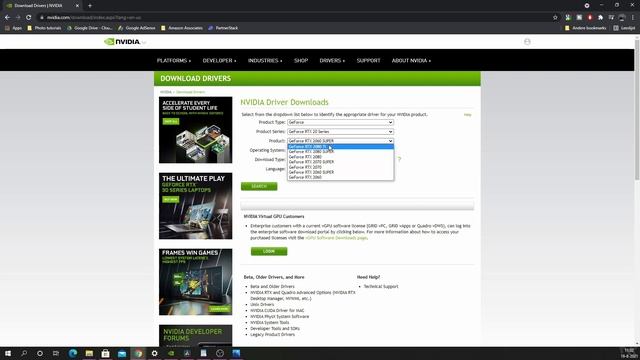Open the Technical Support link
This screenshot has width=640, height=360.
coord(381,287)
